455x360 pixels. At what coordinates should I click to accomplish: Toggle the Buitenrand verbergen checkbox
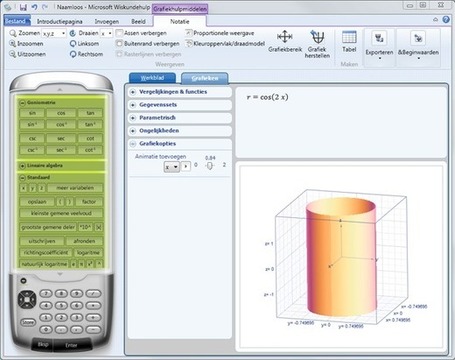coord(119,43)
